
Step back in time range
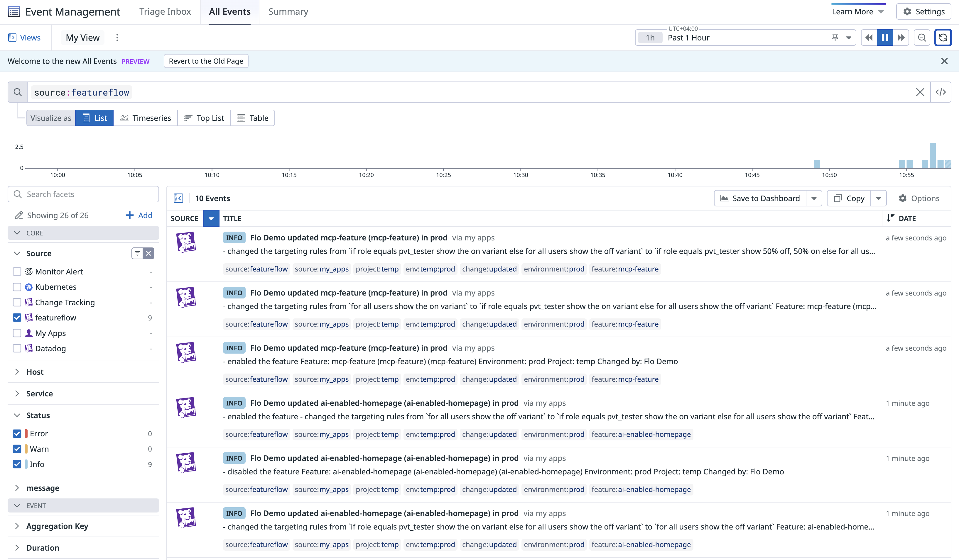point(869,38)
